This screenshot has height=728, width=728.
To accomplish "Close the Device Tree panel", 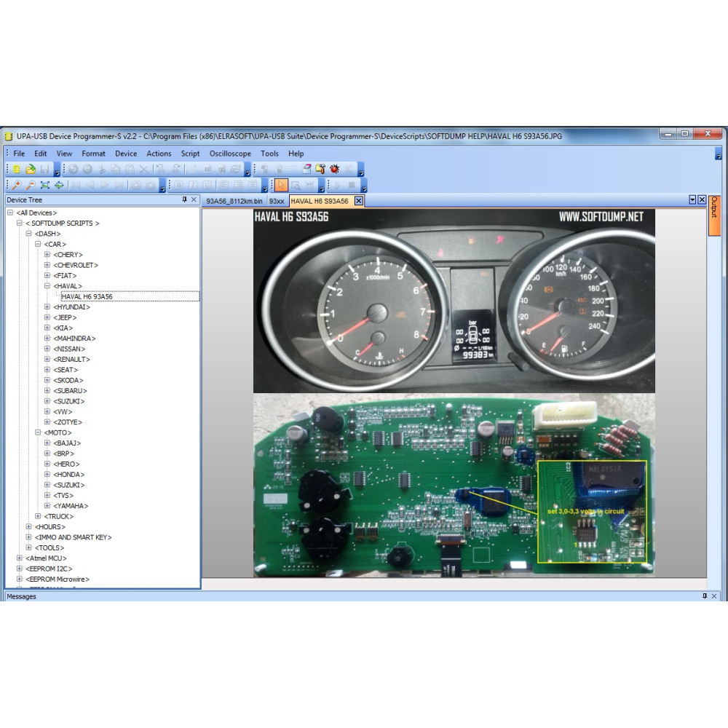I will [x=194, y=199].
